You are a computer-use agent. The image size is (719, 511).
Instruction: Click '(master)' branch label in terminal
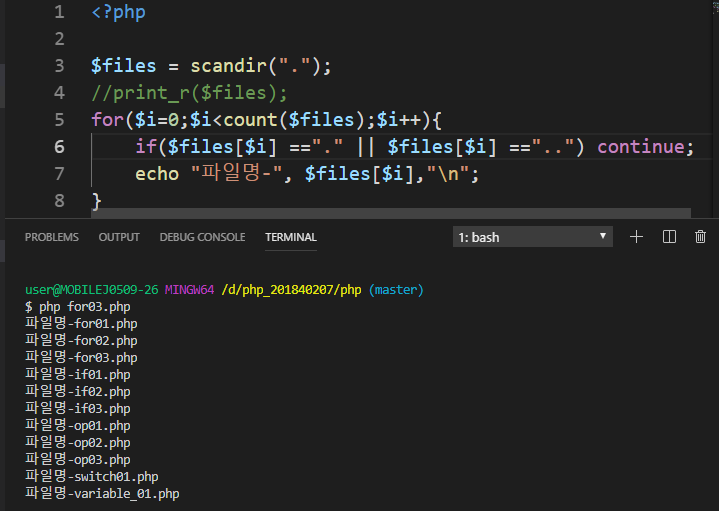click(x=396, y=290)
